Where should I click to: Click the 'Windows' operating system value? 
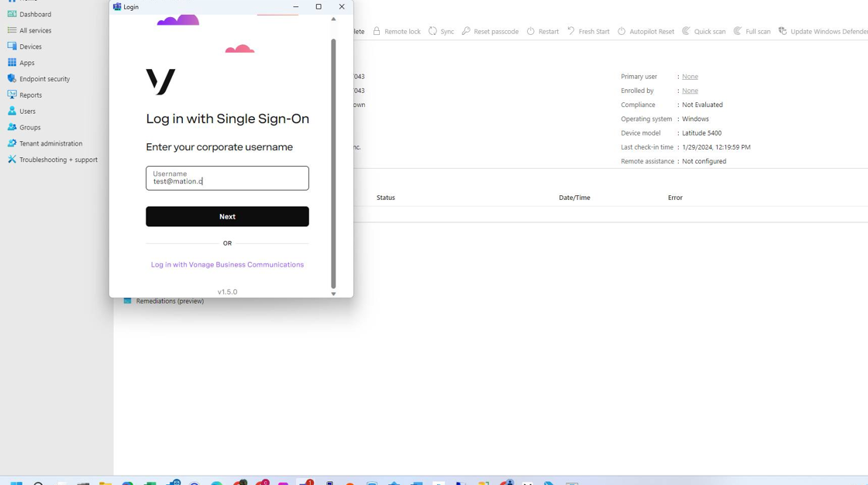(x=695, y=119)
